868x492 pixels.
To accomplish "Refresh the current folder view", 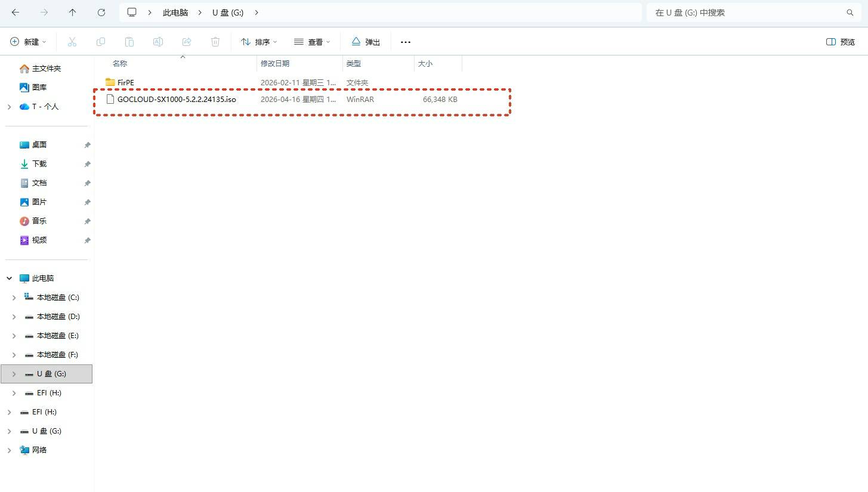I will click(101, 13).
